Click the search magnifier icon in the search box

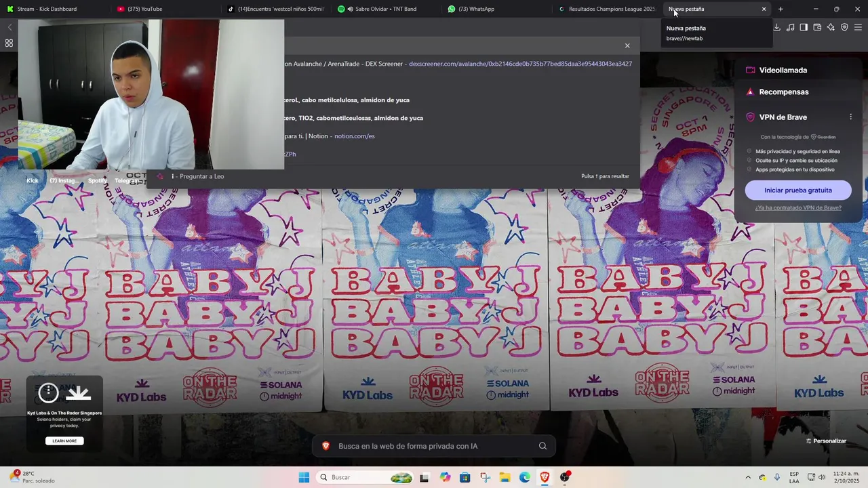[x=542, y=446]
